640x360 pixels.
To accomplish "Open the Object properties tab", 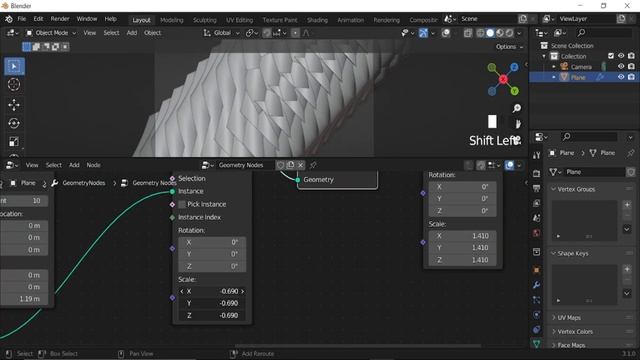I will (x=536, y=270).
